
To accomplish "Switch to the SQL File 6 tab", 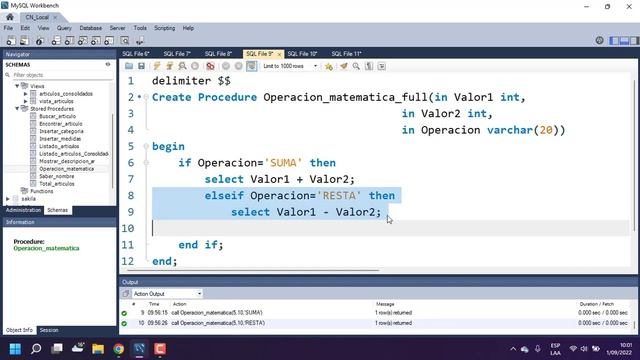I will click(136, 54).
